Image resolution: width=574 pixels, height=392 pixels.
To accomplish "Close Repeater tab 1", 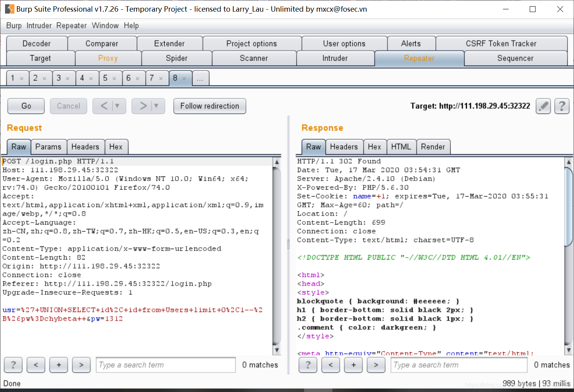I will click(22, 78).
